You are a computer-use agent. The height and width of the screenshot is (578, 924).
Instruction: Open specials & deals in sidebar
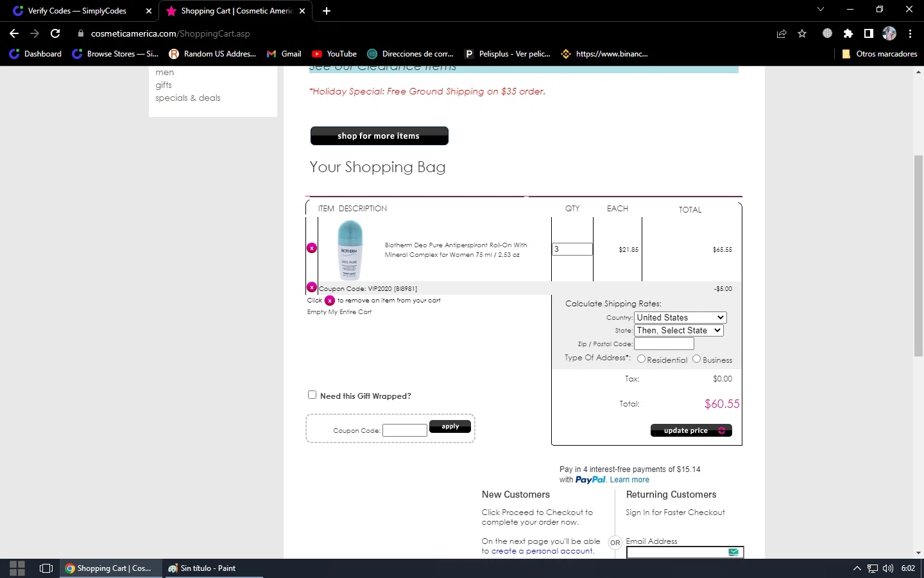tap(188, 98)
